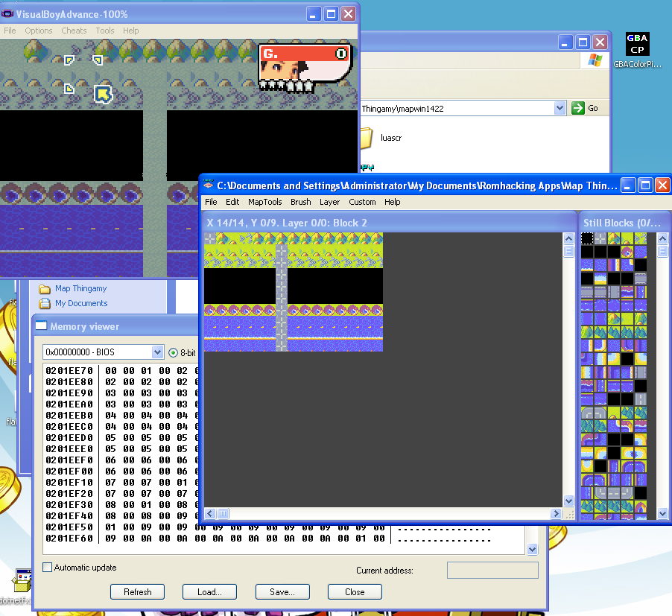This screenshot has width=672, height=616.
Task: Click memory address 0201EF20
Action: 69,494
